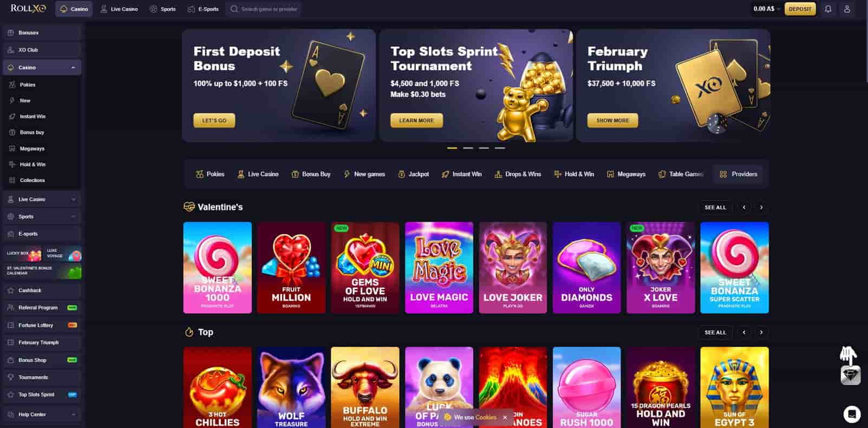This screenshot has height=428, width=868.
Task: Open the balance currency dropdown
Action: coord(779,9)
